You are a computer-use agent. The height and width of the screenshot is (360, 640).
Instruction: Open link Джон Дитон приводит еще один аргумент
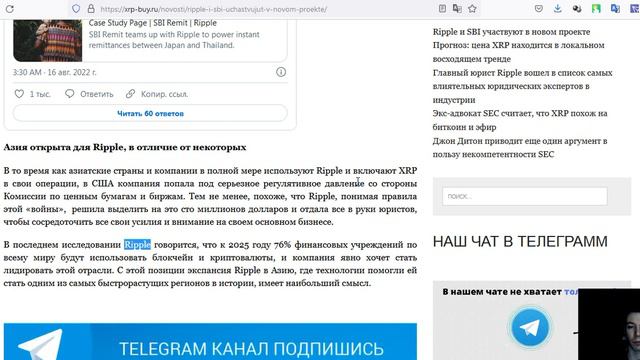pos(520,147)
